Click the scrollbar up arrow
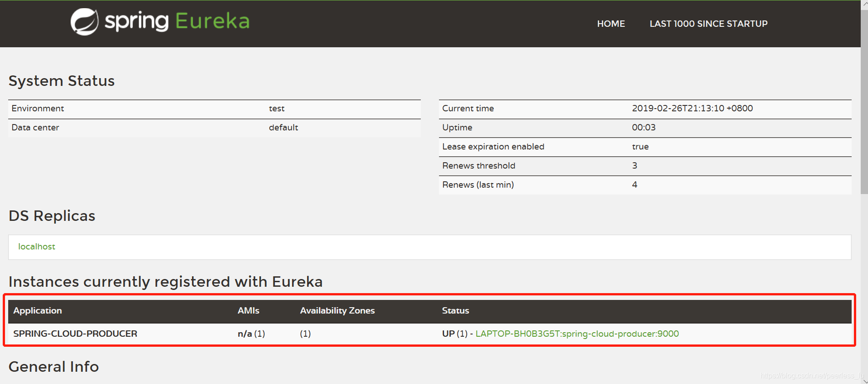The height and width of the screenshot is (384, 868). pos(864,5)
